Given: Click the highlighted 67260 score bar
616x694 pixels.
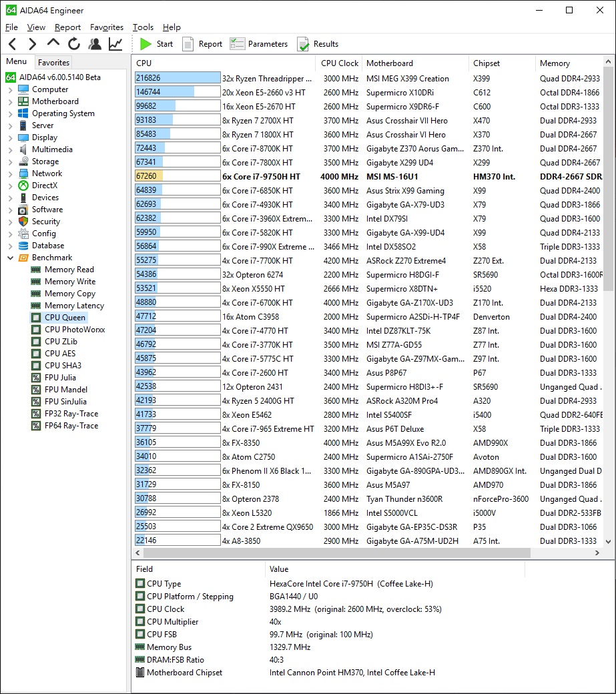Looking at the screenshot, I should tap(178, 176).
